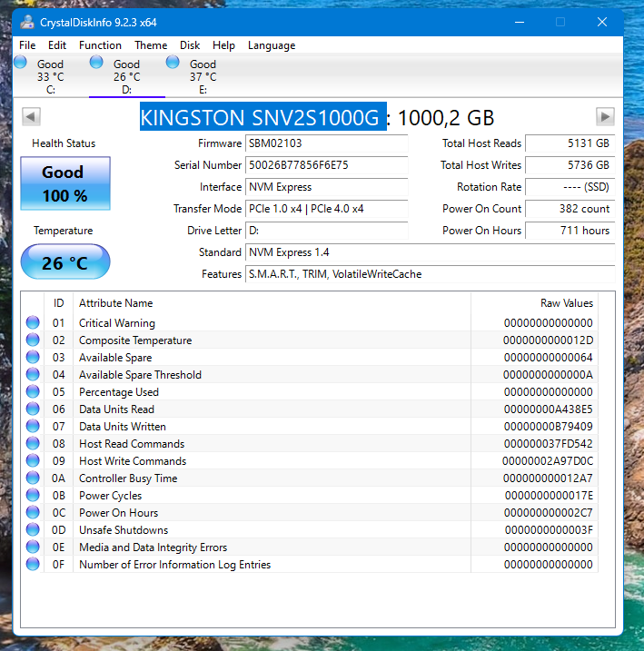This screenshot has width=644, height=651.
Task: Click the Controller Busy Time status orb
Action: click(33, 478)
